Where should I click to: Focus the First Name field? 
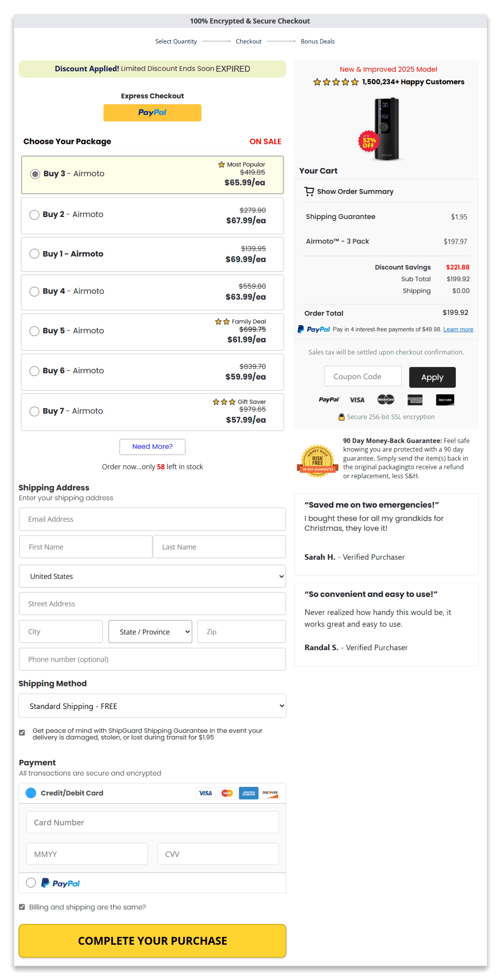(86, 547)
